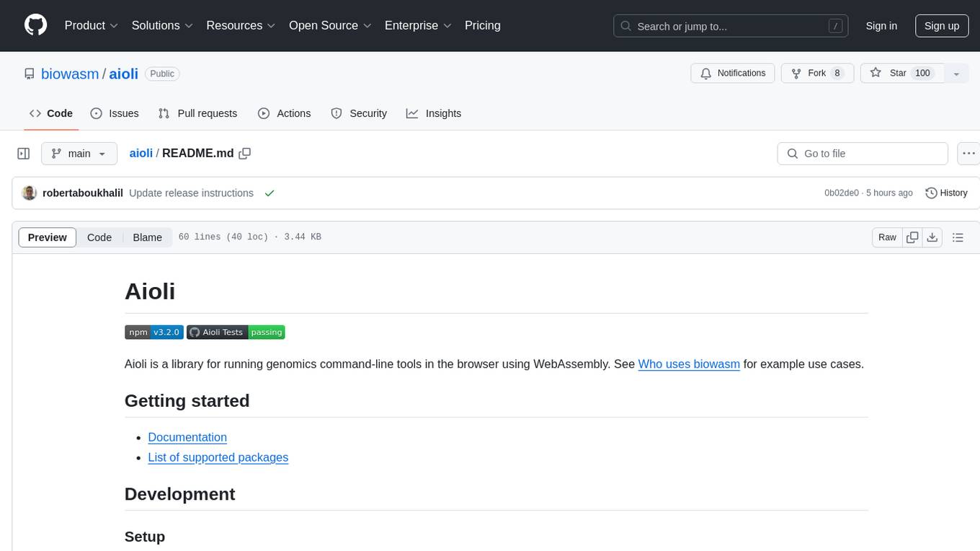This screenshot has width=980, height=551.
Task: Open the README outline list
Action: [x=958, y=237]
